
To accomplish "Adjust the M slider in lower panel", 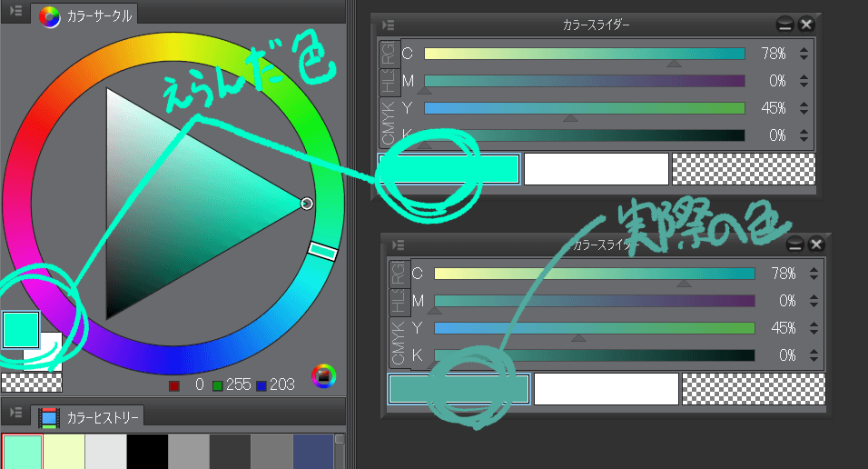I will pos(595,301).
